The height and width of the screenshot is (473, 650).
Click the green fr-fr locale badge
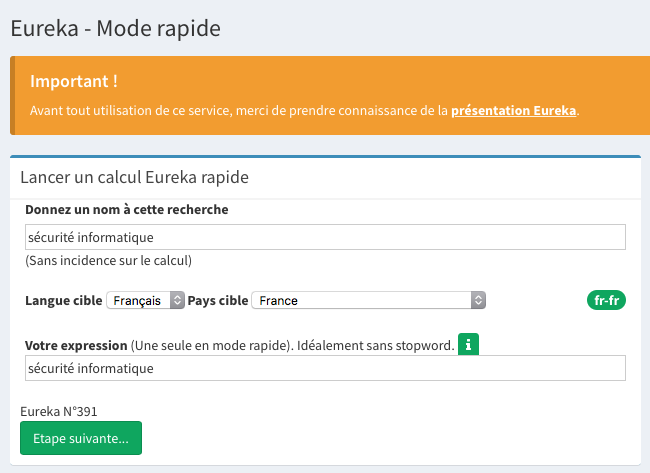606,300
